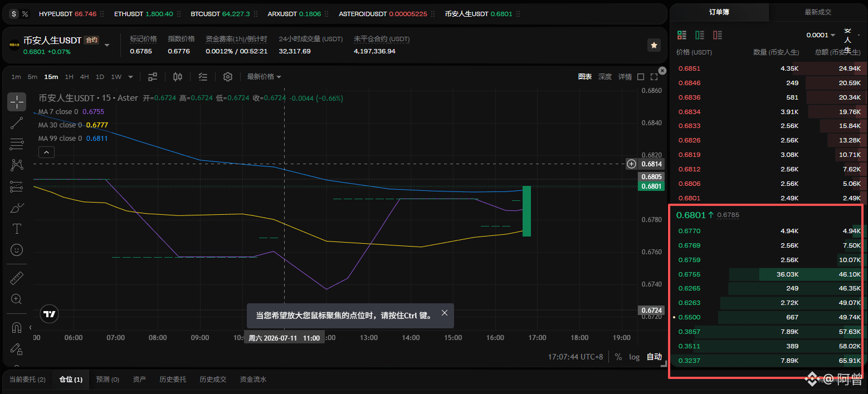Screen dimensions: 868x394
Task: Open the 当前委托 (2) tab
Action: click(x=27, y=380)
